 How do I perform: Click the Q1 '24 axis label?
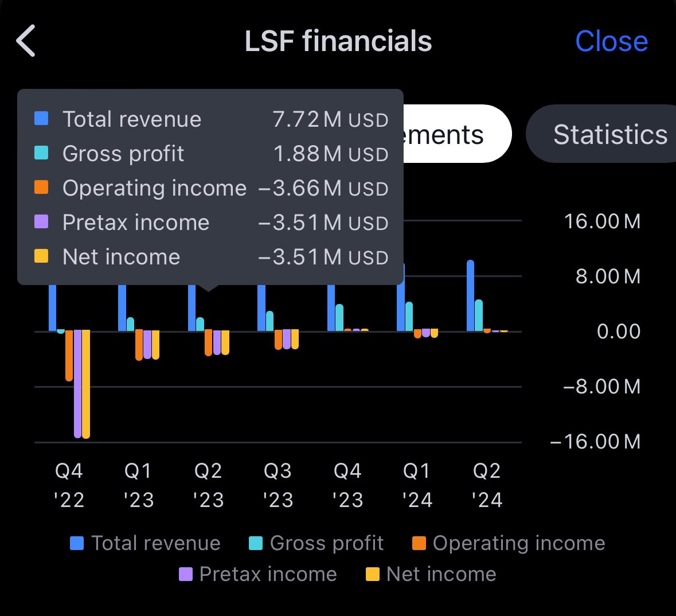tap(417, 485)
